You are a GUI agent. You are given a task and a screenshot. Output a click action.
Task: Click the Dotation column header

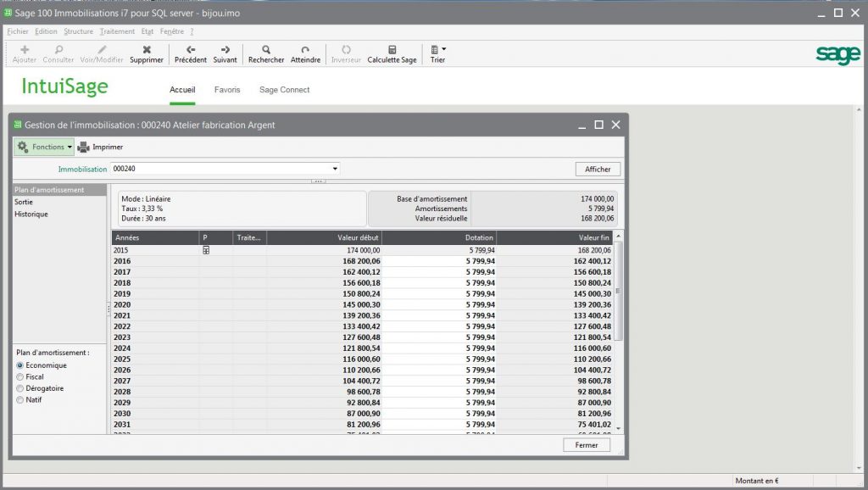pos(438,237)
